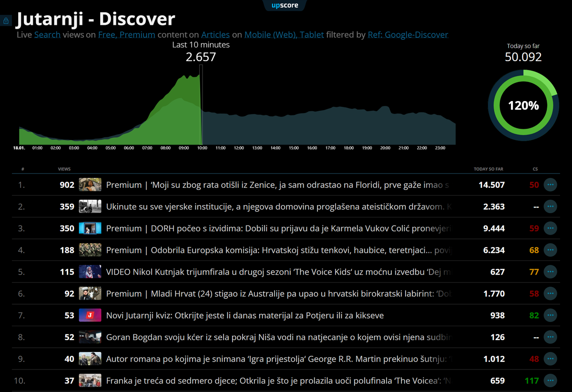Open the Articles content-type filter
Viewport: 572px width, 392px height.
pyautogui.click(x=215, y=34)
